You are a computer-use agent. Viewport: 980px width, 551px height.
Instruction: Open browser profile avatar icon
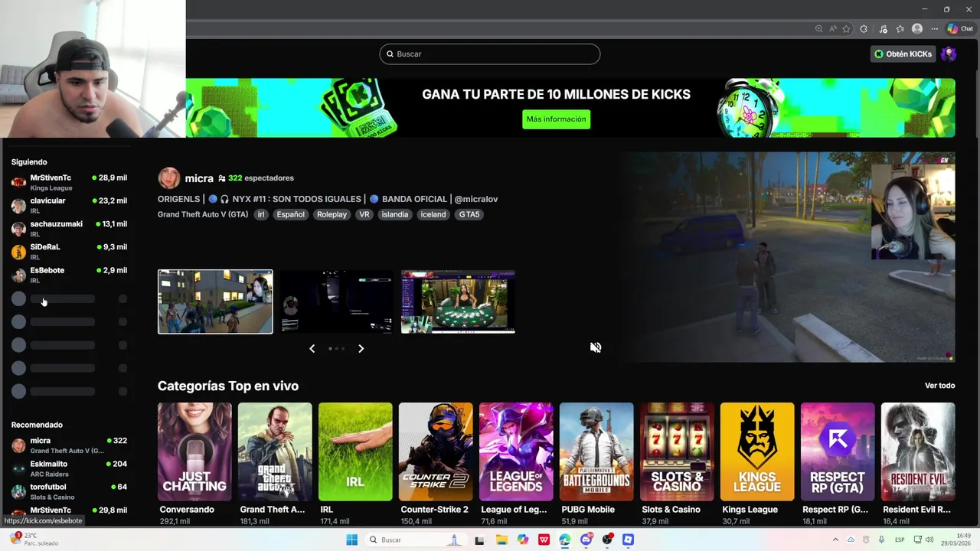917,29
